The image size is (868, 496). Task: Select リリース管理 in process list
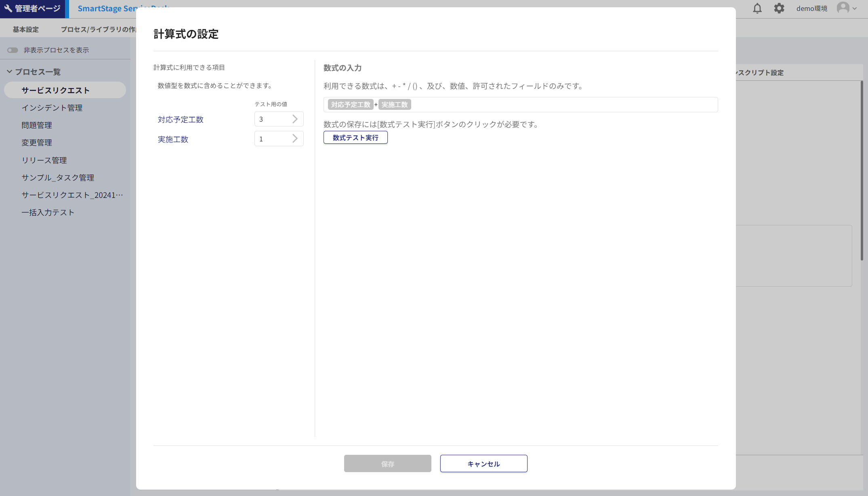[x=44, y=160]
